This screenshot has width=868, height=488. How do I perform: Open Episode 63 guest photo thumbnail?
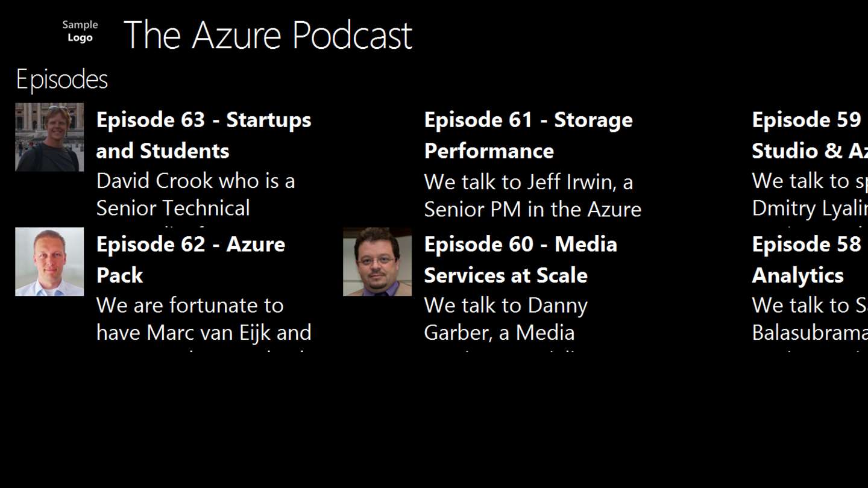pyautogui.click(x=49, y=137)
